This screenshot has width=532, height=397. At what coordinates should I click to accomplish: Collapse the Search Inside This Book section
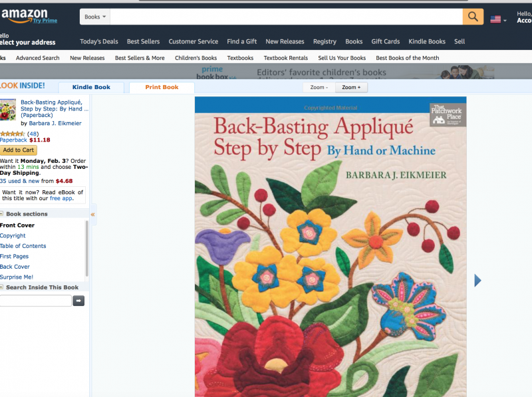point(2,287)
